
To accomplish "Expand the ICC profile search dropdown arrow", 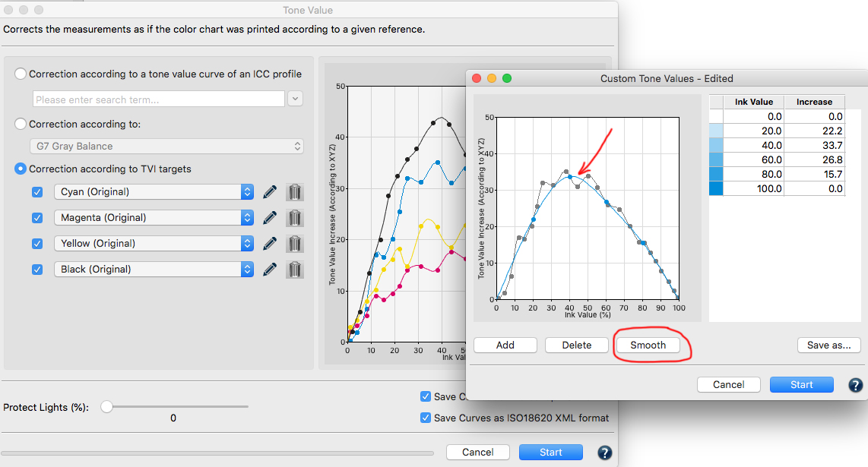I will [295, 99].
